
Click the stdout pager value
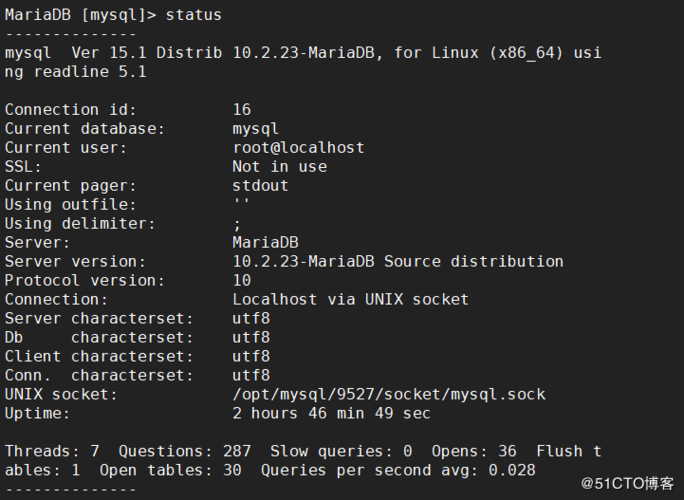[x=260, y=185]
